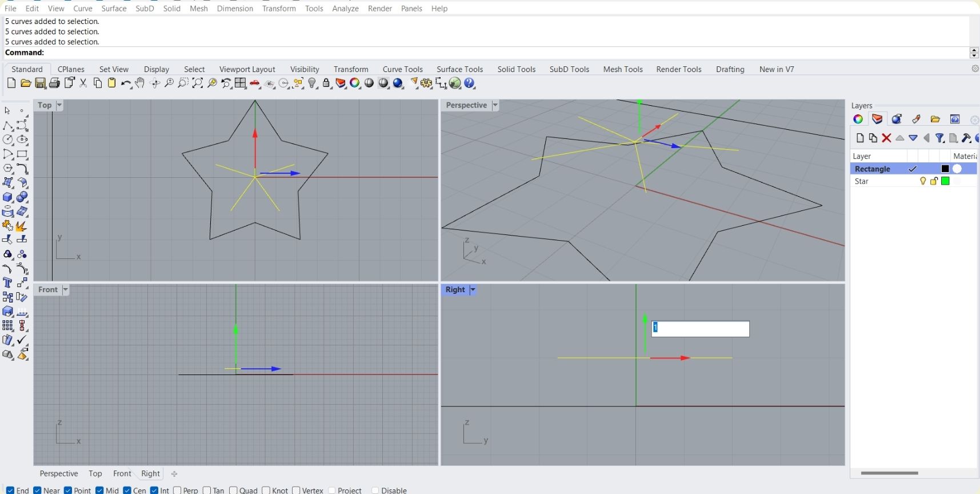The height and width of the screenshot is (494, 980).
Task: Select the Rectangle tool in left sidebar
Action: point(22,154)
